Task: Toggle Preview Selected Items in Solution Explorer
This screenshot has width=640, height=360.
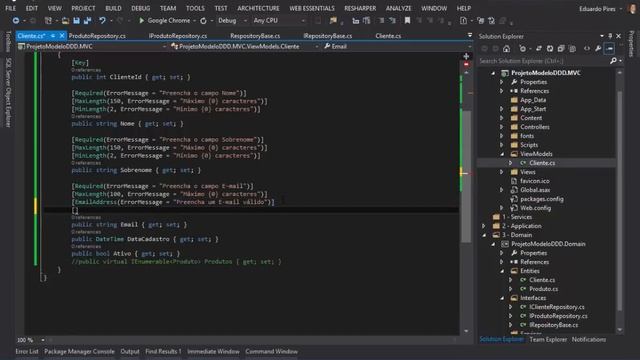Action: click(609, 49)
